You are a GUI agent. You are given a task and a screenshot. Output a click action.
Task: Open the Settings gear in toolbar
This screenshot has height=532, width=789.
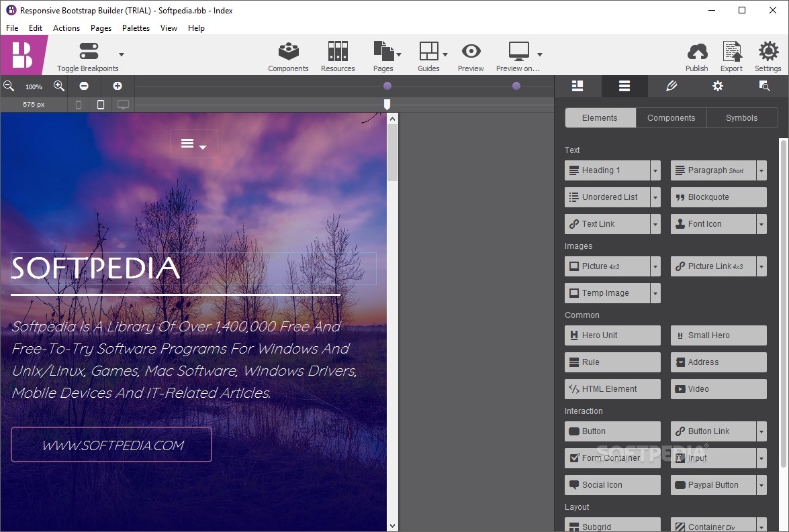point(768,51)
